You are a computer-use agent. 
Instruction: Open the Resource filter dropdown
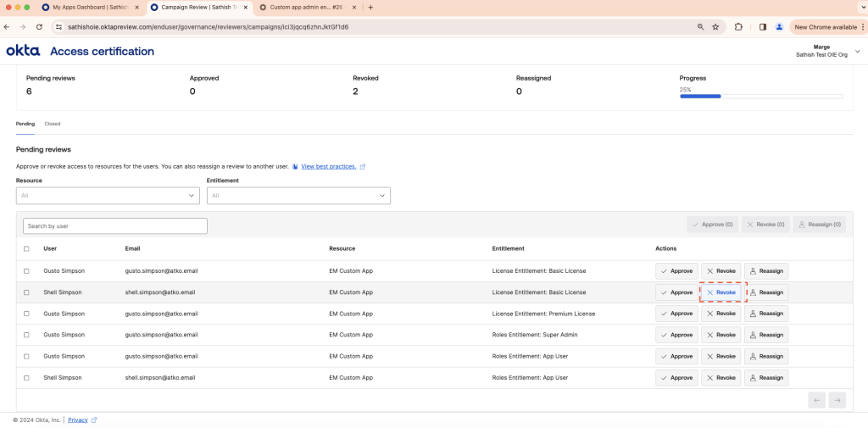(108, 196)
